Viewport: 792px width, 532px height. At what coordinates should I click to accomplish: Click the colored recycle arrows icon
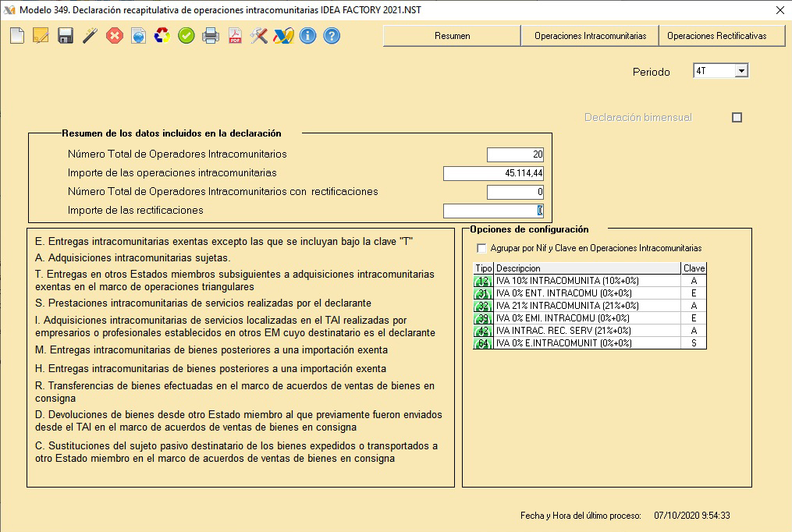pos(162,36)
